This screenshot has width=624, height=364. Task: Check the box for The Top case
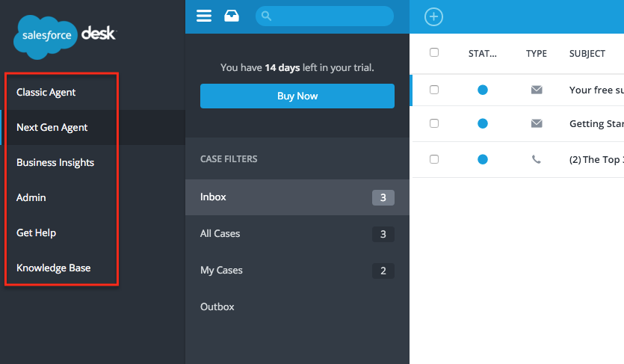pyautogui.click(x=434, y=159)
